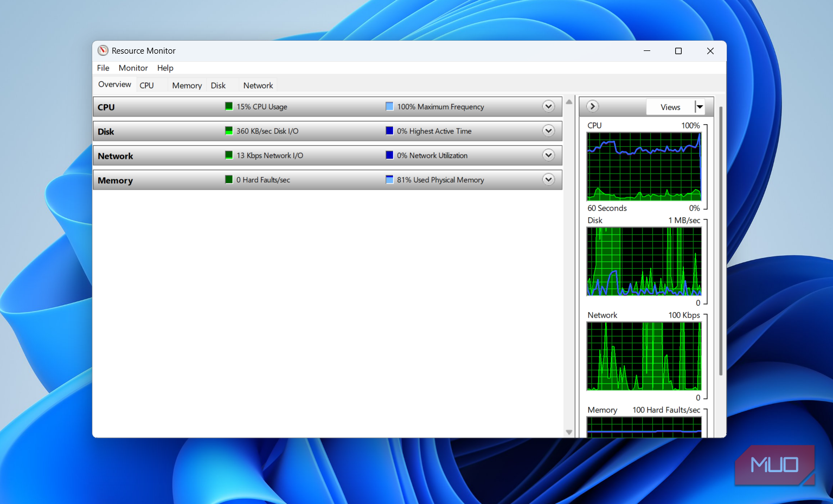Click the green Network I/O legend square
Screen dimensions: 833x504
tap(229, 155)
